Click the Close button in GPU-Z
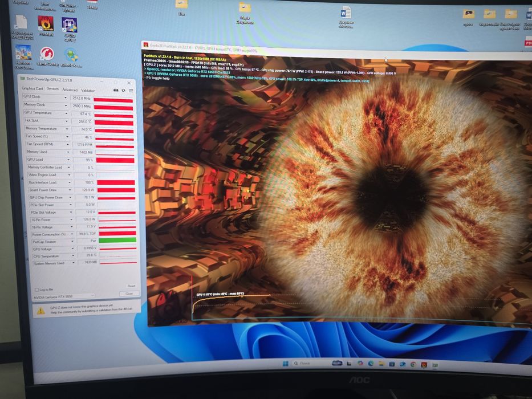532x399 pixels. coord(129,294)
